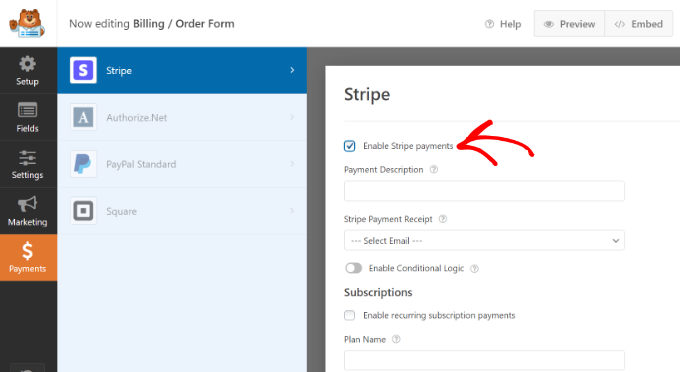Image resolution: width=680 pixels, height=372 pixels.
Task: Expand the PayPal Standard row chevron
Action: coord(292,164)
